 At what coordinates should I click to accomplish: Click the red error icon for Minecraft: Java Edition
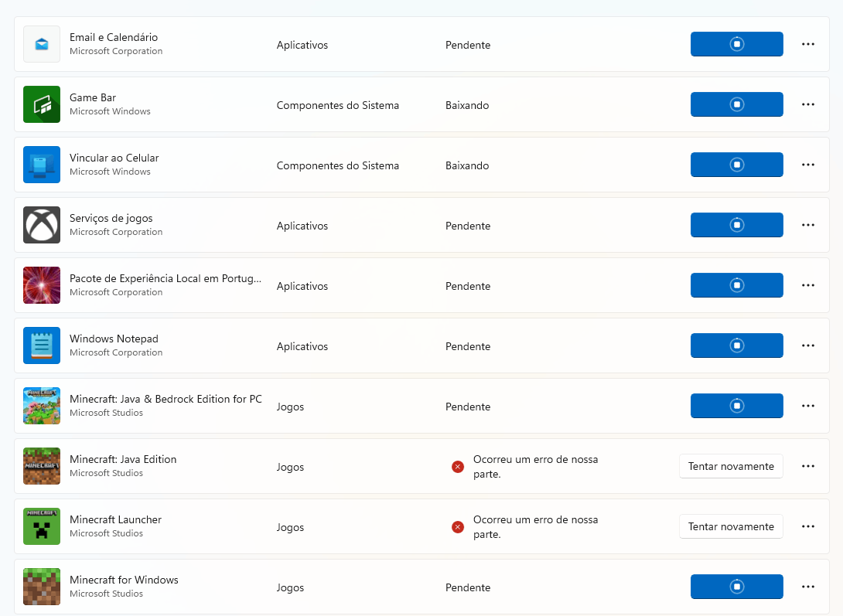point(458,467)
